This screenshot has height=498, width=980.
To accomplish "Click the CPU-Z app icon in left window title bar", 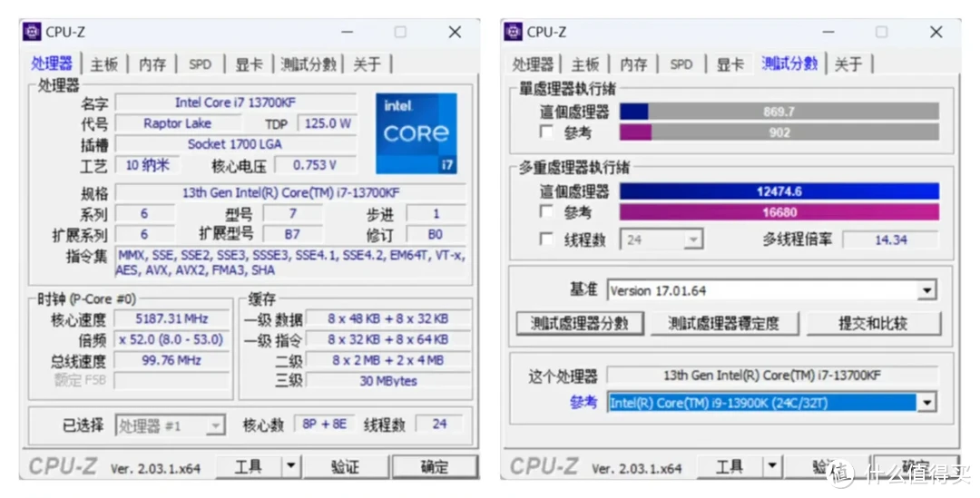I will pyautogui.click(x=32, y=32).
